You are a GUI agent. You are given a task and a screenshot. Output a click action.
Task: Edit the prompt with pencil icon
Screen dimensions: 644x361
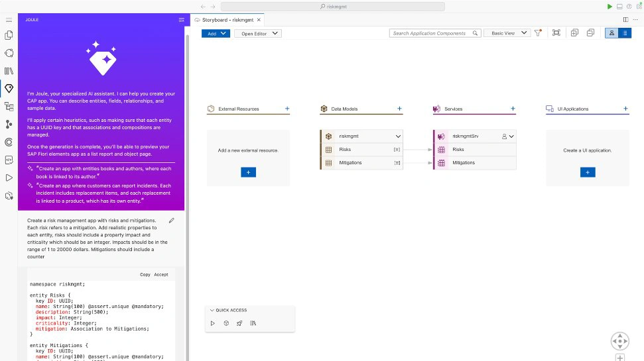[172, 221]
